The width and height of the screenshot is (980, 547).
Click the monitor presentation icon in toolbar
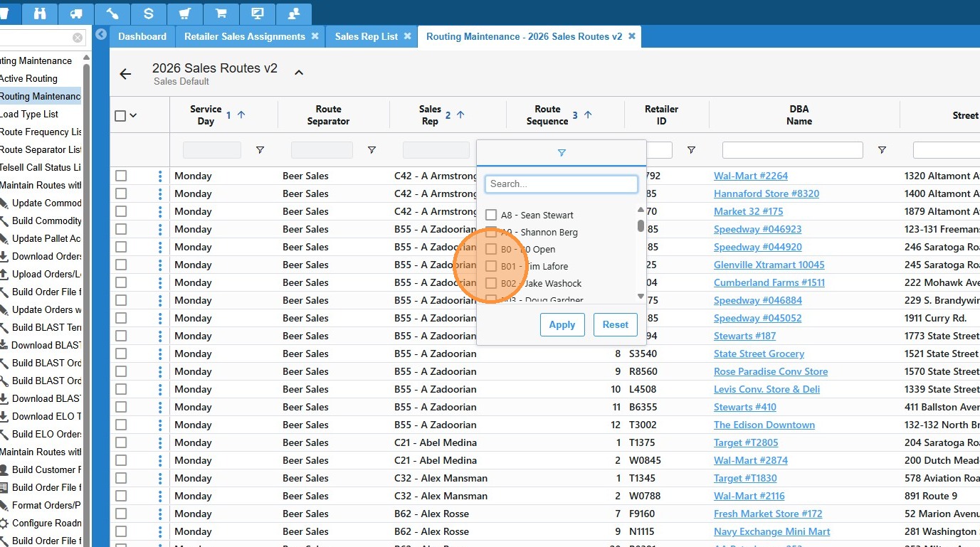click(x=257, y=13)
